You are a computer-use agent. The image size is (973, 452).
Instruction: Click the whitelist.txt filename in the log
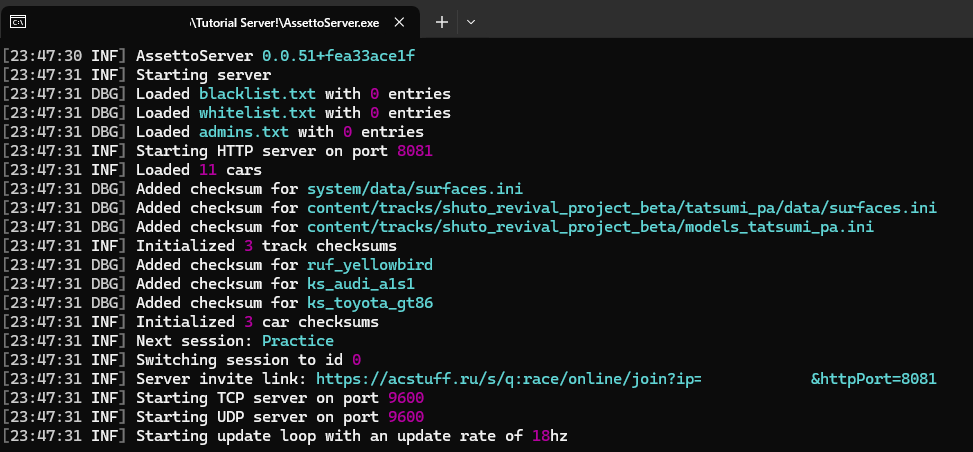pos(257,113)
